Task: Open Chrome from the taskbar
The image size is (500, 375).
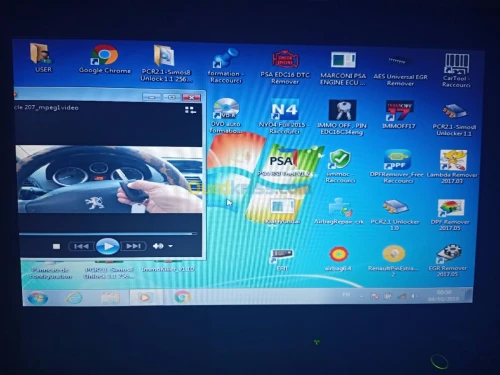Action: [x=182, y=297]
